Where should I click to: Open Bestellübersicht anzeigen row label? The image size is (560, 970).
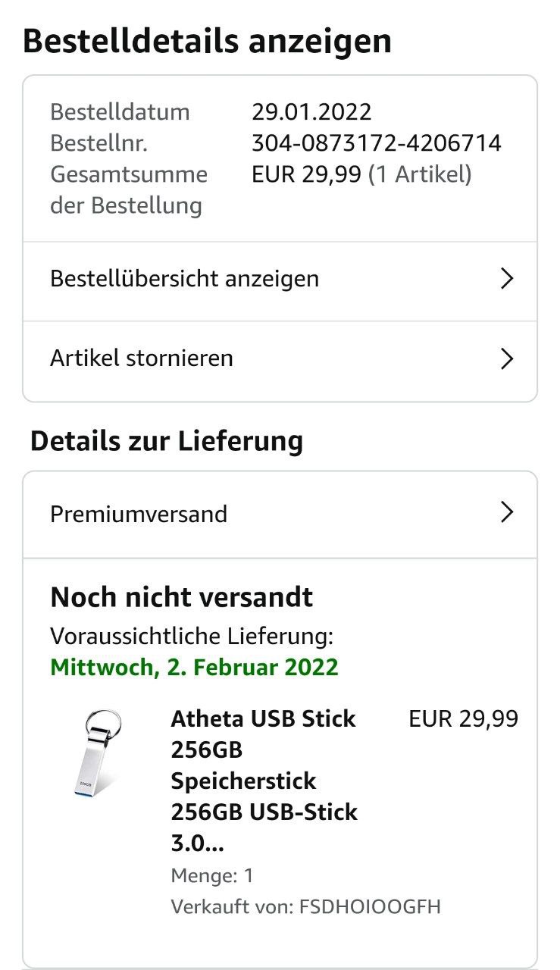pyautogui.click(x=184, y=279)
